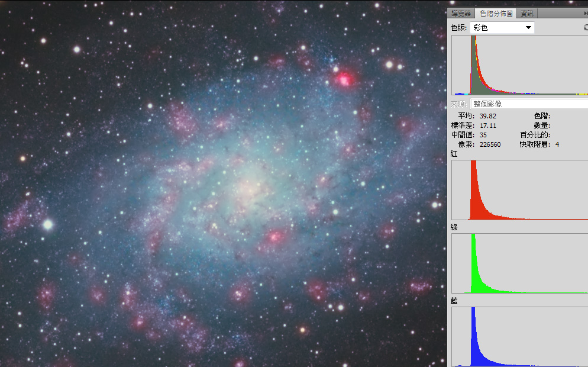Select the 色階分佈圖 (Histogram) tab
The height and width of the screenshot is (367, 588).
coord(496,13)
